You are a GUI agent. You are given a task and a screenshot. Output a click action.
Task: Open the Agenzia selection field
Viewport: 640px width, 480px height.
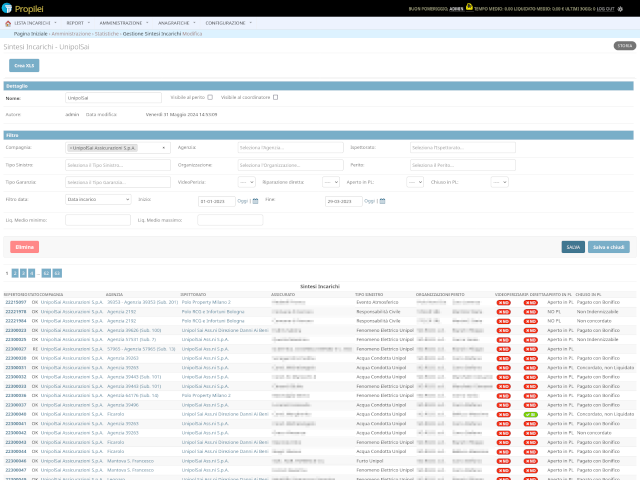click(291, 148)
